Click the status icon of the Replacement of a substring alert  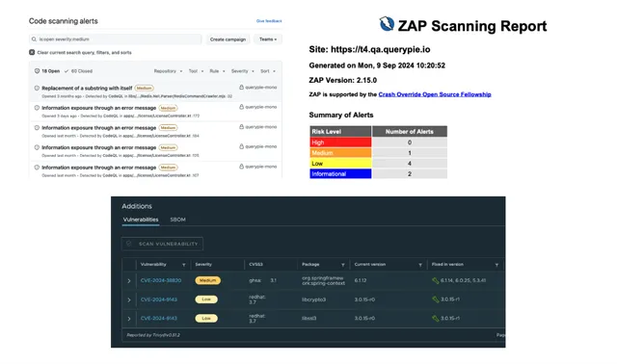pyautogui.click(x=37, y=88)
